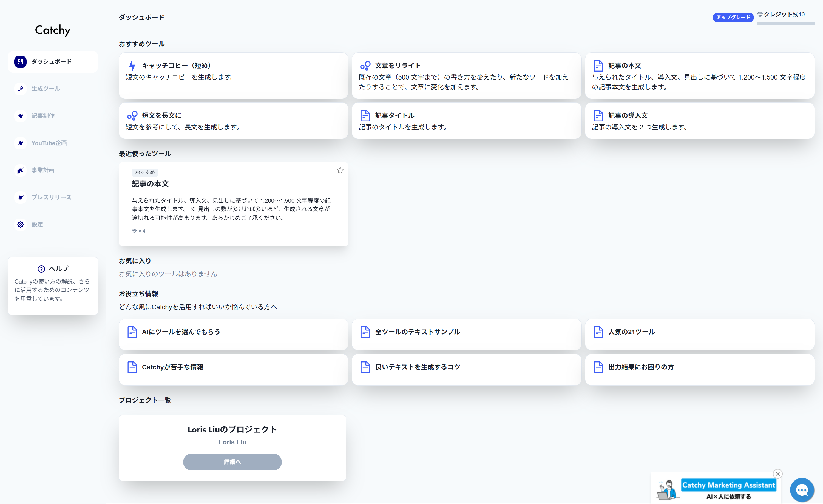The height and width of the screenshot is (504, 823).
Task: Click the circles icon of 文章をリライト
Action: coord(365,66)
